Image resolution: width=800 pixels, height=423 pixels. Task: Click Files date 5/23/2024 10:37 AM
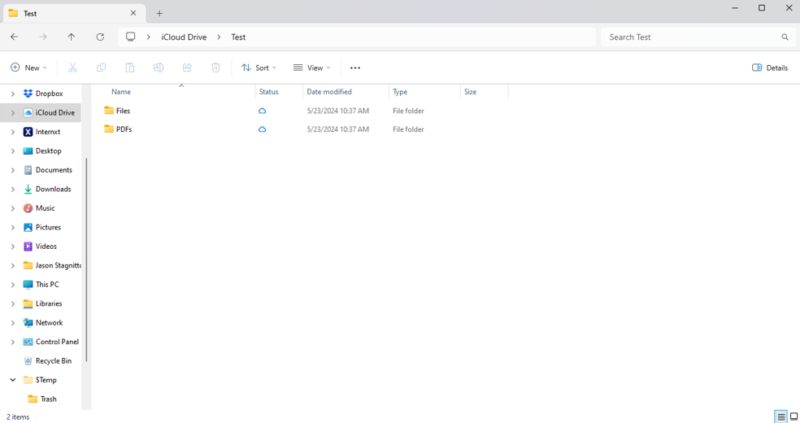(x=338, y=111)
